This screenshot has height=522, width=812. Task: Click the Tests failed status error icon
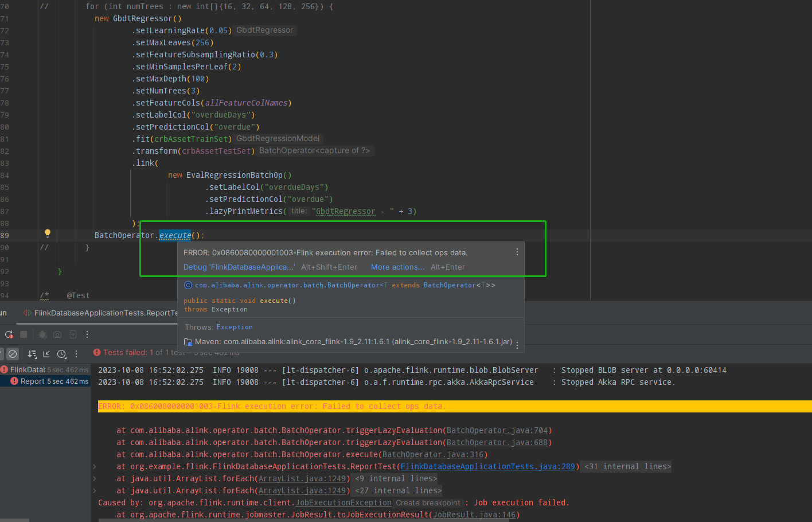97,352
